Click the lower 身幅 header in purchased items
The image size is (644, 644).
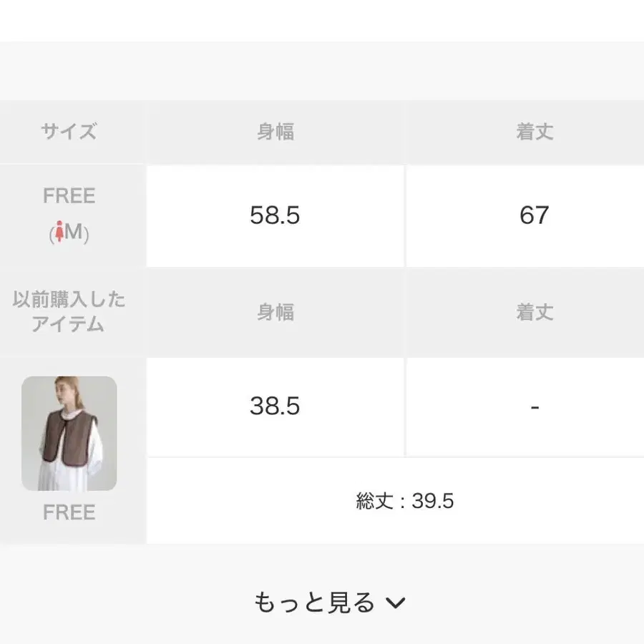coord(275,312)
